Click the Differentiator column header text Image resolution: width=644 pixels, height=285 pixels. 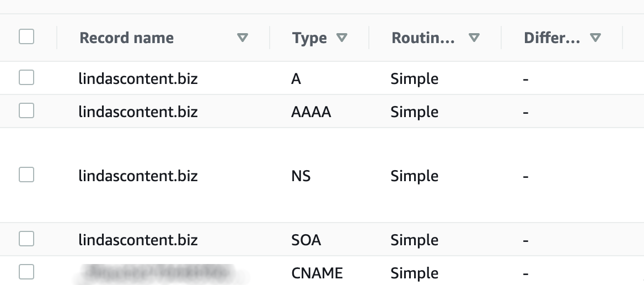click(552, 38)
